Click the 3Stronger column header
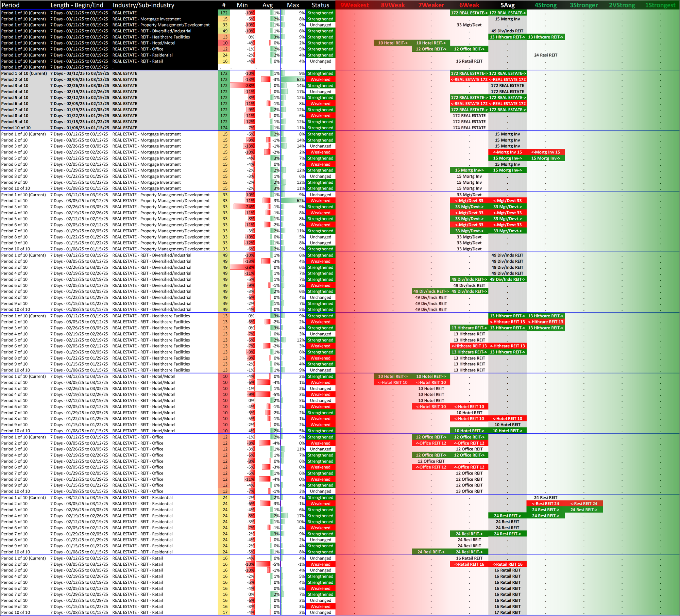 [583, 5]
